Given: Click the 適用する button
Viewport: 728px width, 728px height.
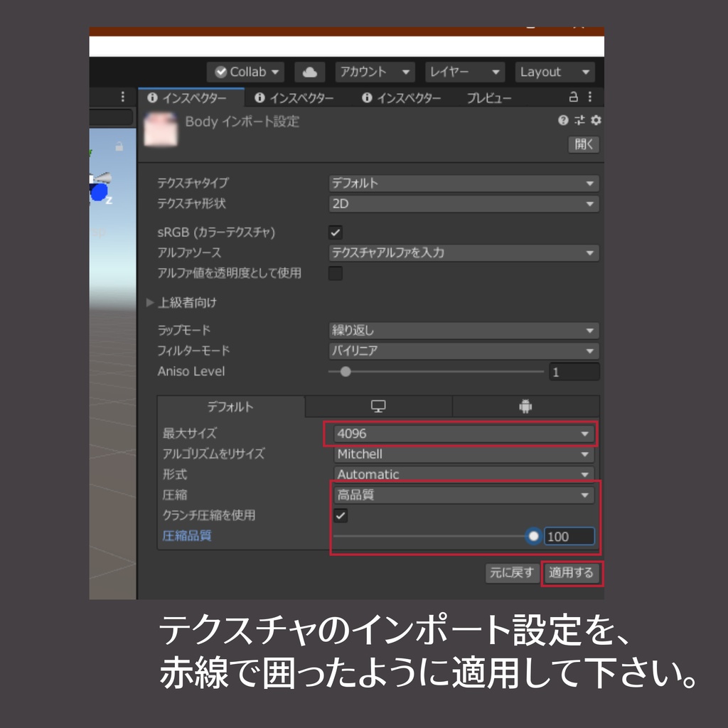Looking at the screenshot, I should (x=571, y=573).
